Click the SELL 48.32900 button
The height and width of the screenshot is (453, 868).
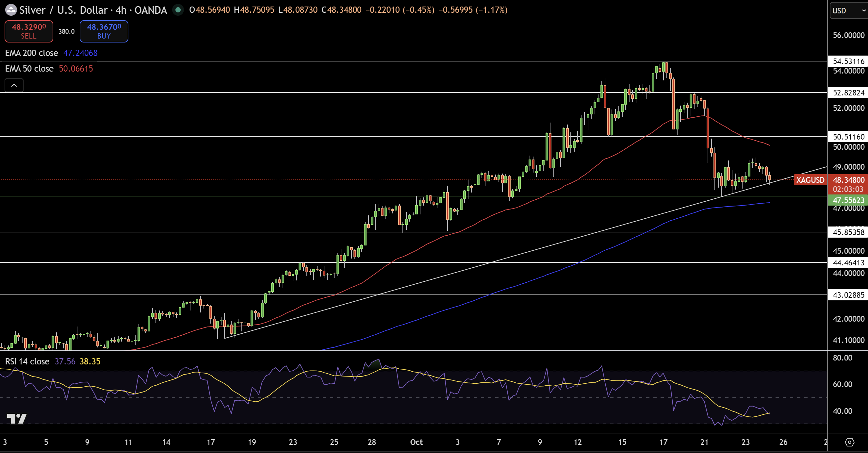[x=29, y=31]
